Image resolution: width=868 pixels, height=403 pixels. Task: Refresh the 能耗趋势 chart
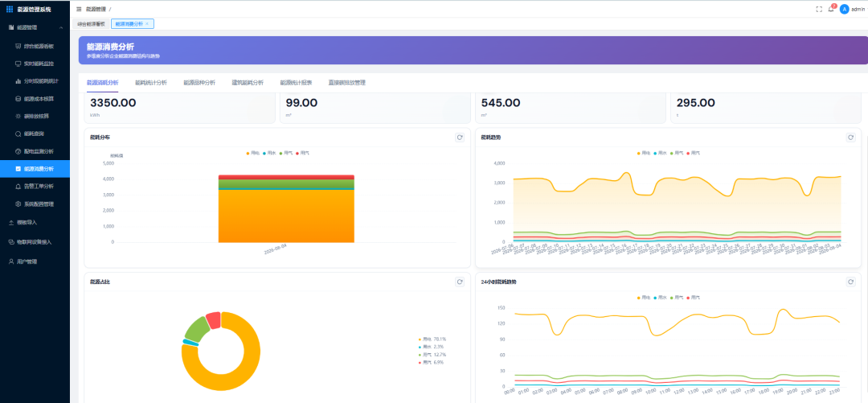tap(850, 138)
